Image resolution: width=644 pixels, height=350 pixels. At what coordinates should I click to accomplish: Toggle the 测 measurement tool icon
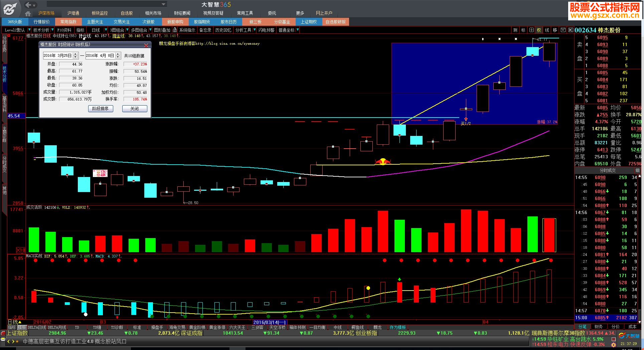point(515,30)
